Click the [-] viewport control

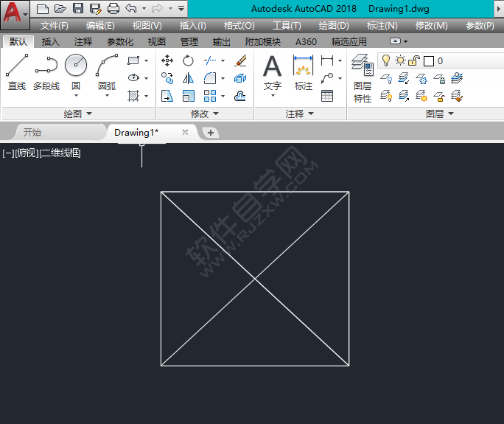(x=8, y=153)
